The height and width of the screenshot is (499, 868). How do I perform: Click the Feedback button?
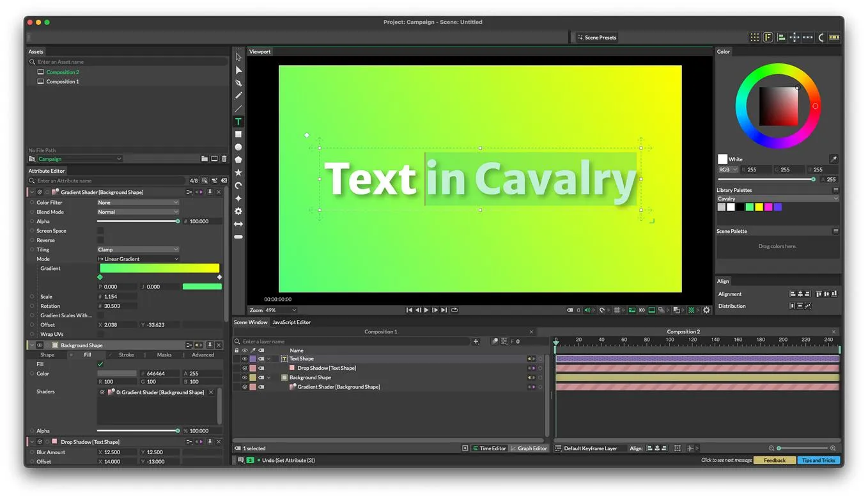click(x=775, y=460)
